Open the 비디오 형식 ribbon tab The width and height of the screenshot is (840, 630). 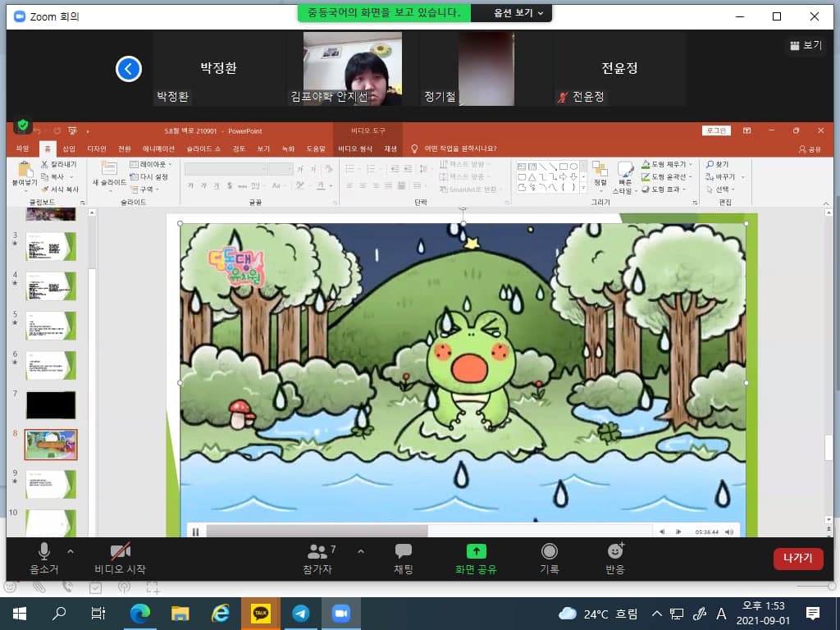pyautogui.click(x=354, y=148)
